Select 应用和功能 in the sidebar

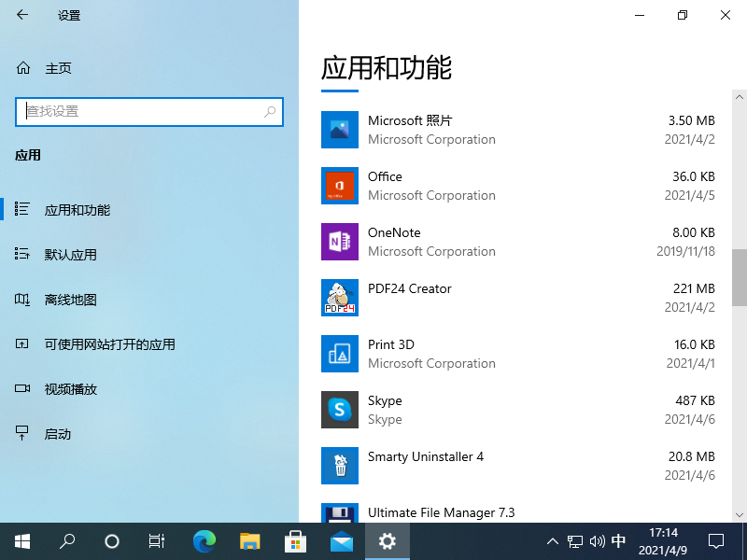78,210
